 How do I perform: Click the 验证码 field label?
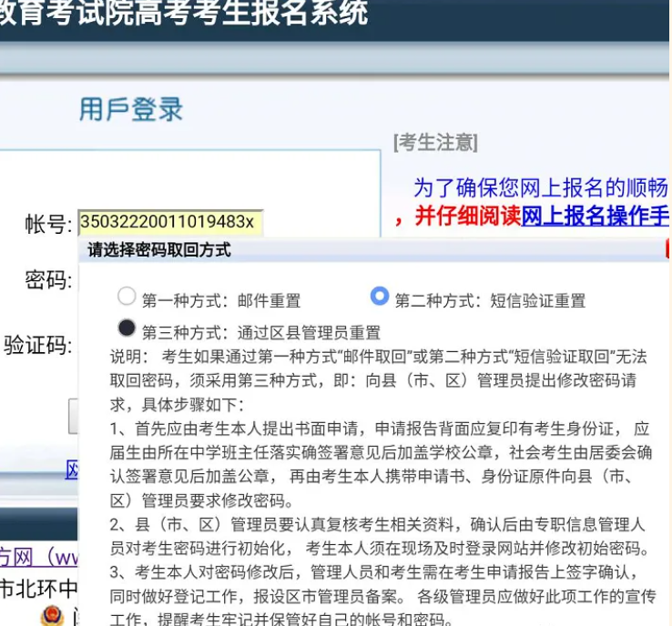pyautogui.click(x=37, y=345)
